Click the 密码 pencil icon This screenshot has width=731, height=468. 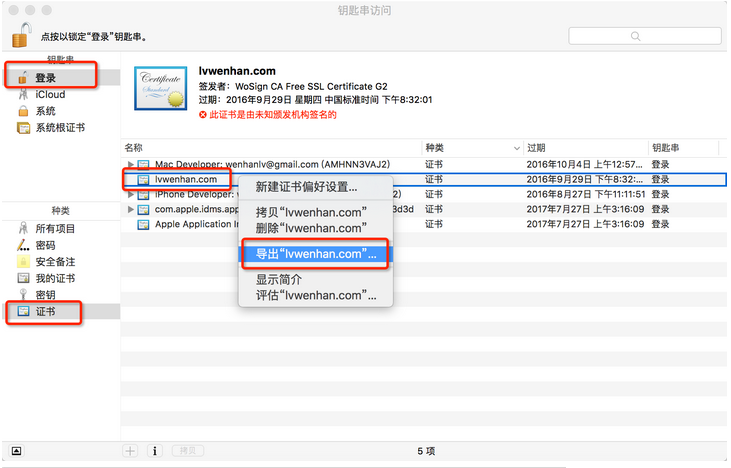click(23, 245)
